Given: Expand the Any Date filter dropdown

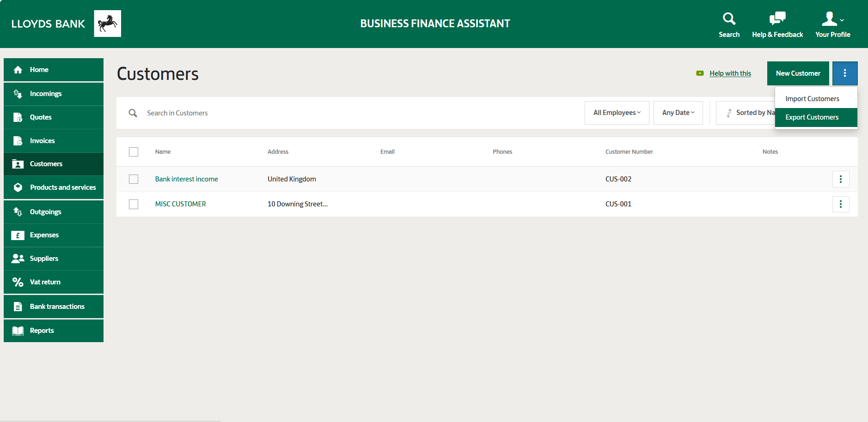Looking at the screenshot, I should tap(678, 113).
